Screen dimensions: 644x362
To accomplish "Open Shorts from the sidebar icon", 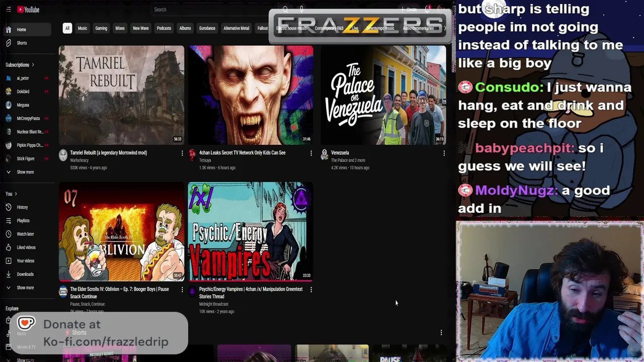I will pos(9,43).
